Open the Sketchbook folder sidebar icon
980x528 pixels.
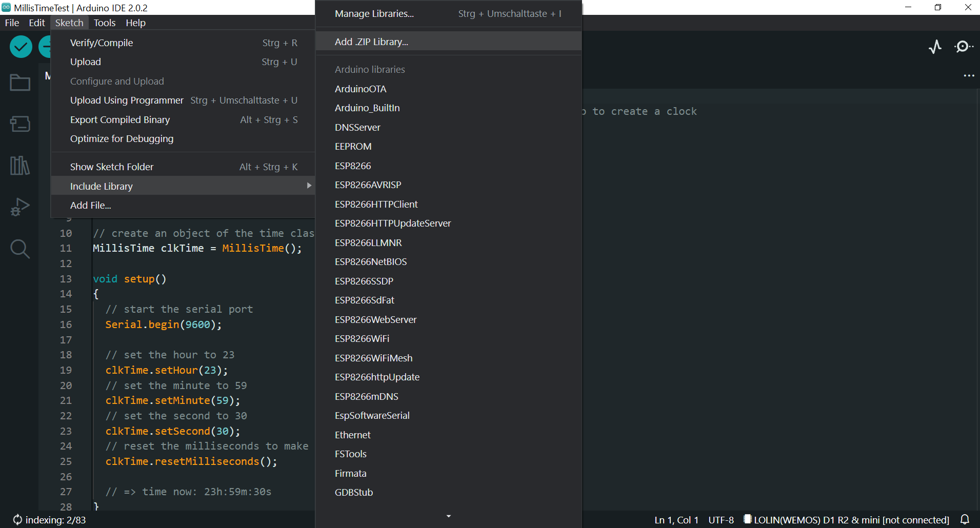(19, 82)
